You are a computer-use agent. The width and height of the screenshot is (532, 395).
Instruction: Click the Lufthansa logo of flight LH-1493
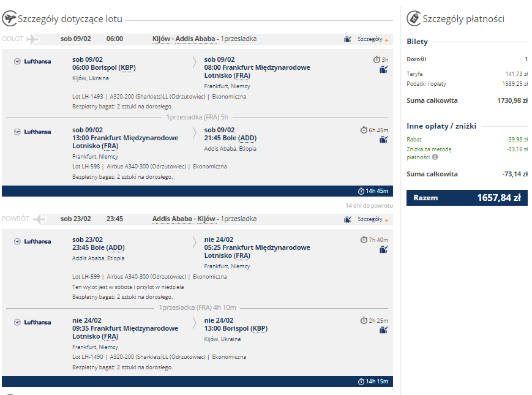pos(32,61)
